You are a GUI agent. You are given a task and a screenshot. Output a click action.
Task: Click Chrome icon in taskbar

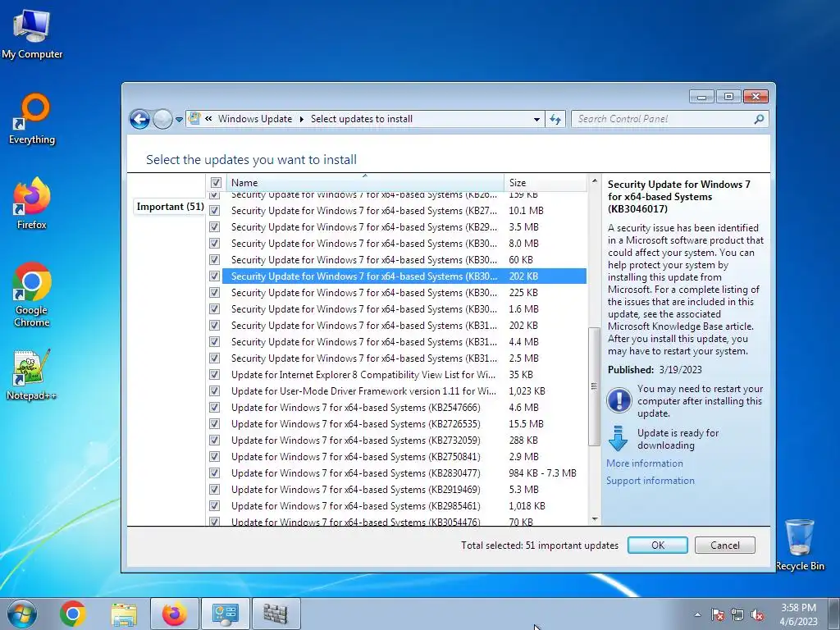click(x=73, y=614)
